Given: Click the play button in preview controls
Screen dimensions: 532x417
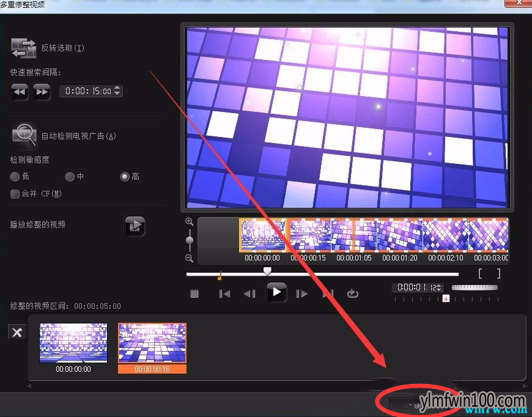Looking at the screenshot, I should pyautogui.click(x=276, y=292).
